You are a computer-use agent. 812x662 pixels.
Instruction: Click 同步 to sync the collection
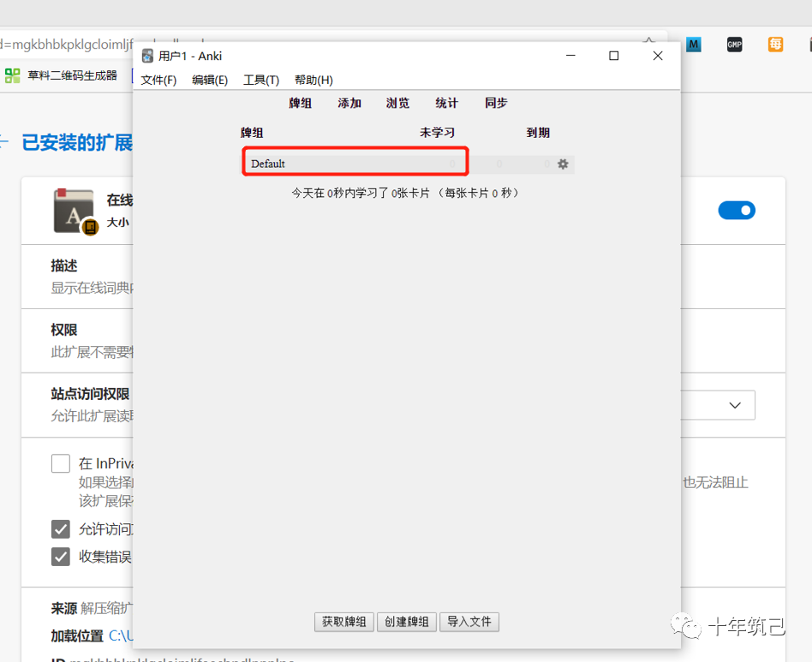[x=496, y=103]
